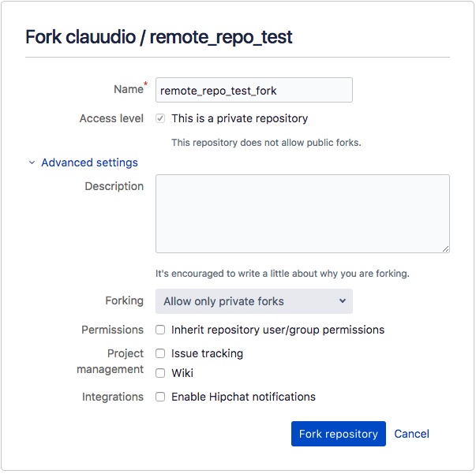
Task: Click the 'This is a private repository' label
Action: coord(239,119)
